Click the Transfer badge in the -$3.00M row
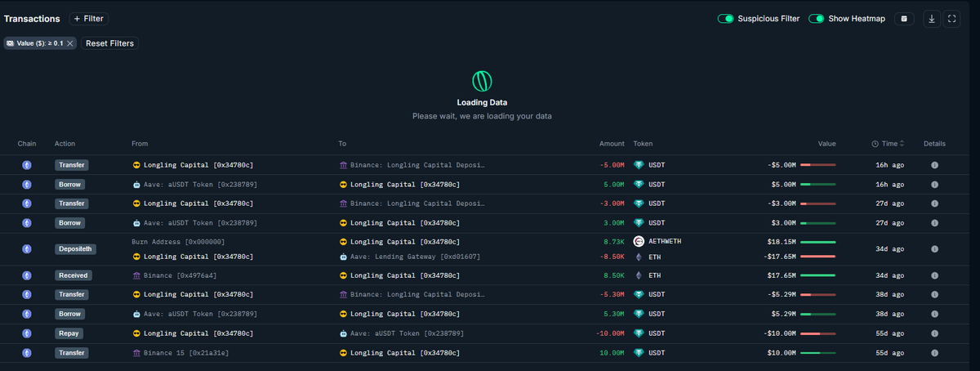The width and height of the screenshot is (980, 371). point(72,203)
